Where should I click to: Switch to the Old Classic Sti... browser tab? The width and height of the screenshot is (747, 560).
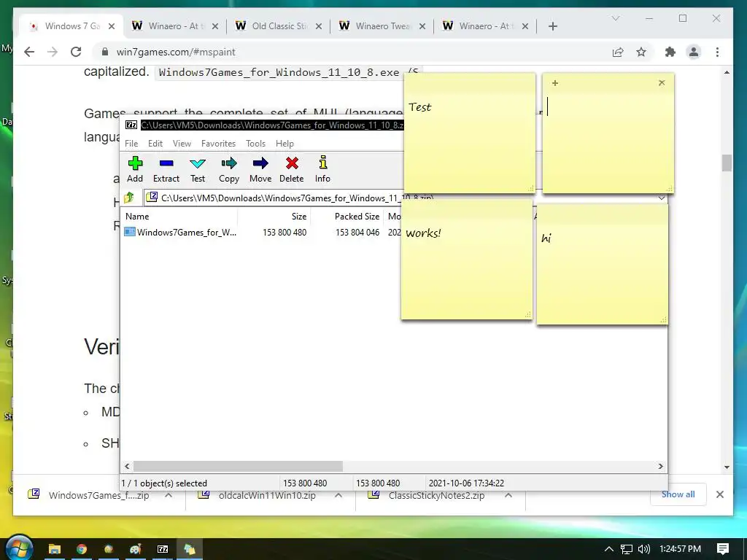[279, 26]
